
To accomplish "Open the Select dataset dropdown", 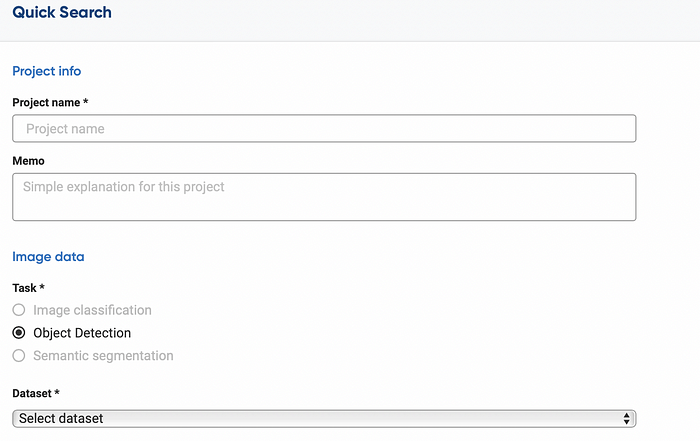I will [x=324, y=418].
